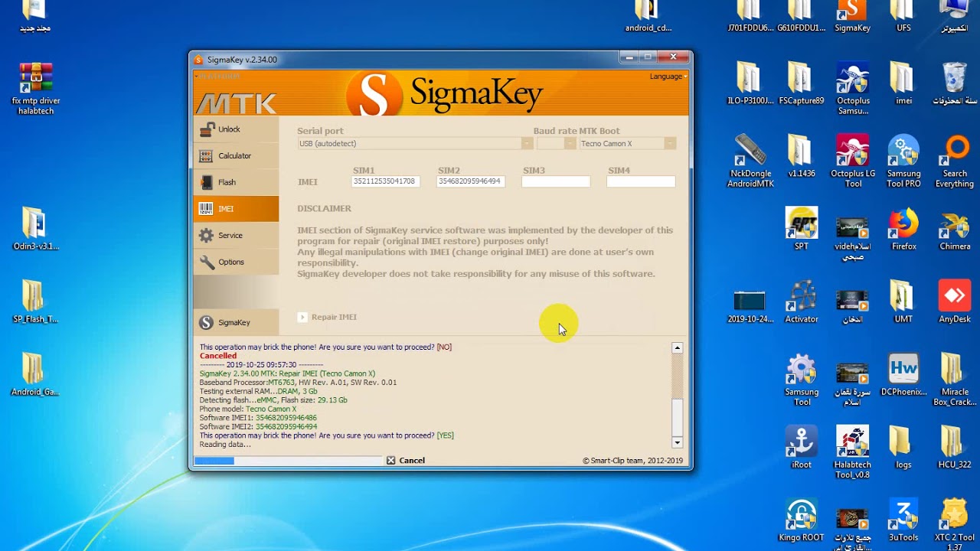Click the empty SIM4 IMEI field
The width and height of the screenshot is (980, 551).
(641, 181)
